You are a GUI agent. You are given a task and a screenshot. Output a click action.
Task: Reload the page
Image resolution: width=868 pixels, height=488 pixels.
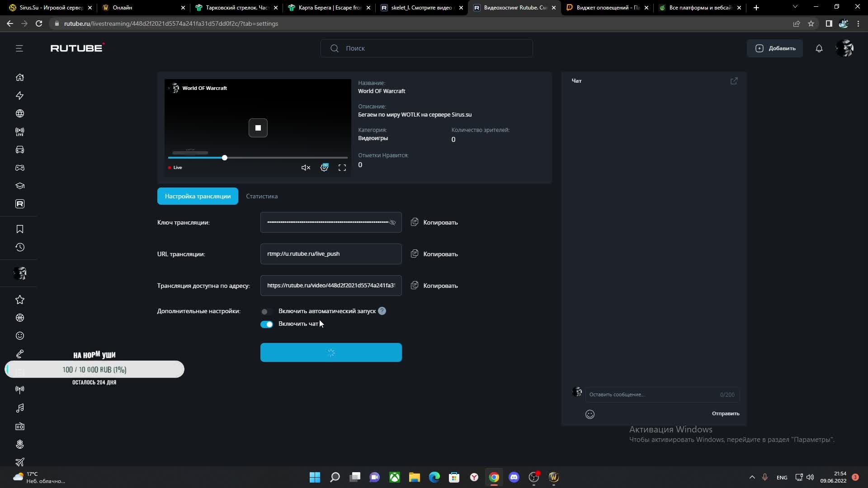click(39, 23)
